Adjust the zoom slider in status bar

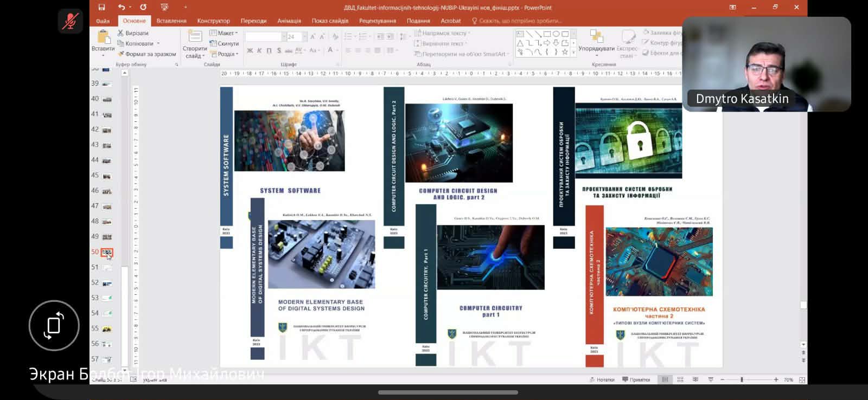(x=742, y=380)
